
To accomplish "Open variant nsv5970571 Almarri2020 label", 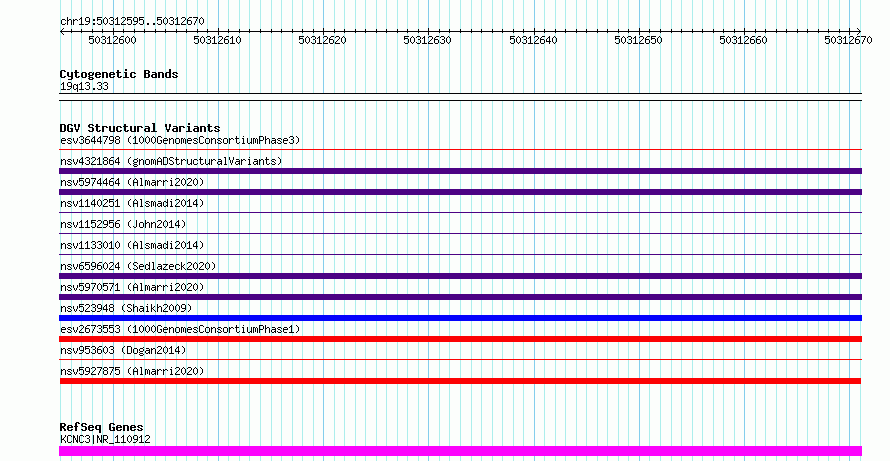I will [x=132, y=287].
